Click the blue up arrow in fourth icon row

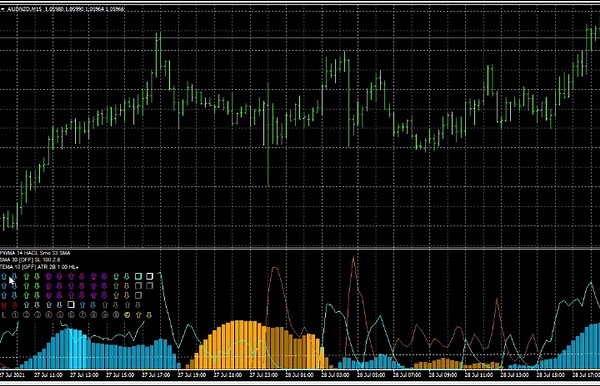tap(83, 305)
